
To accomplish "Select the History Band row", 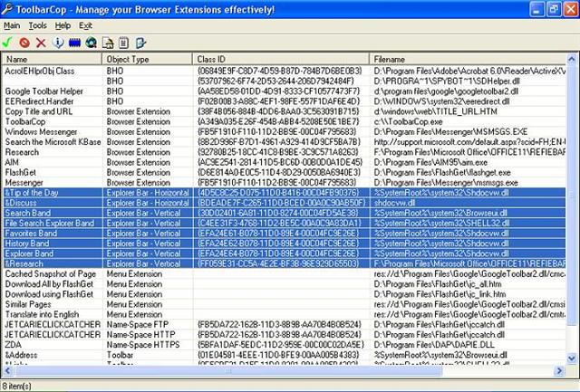I will tap(284, 244).
